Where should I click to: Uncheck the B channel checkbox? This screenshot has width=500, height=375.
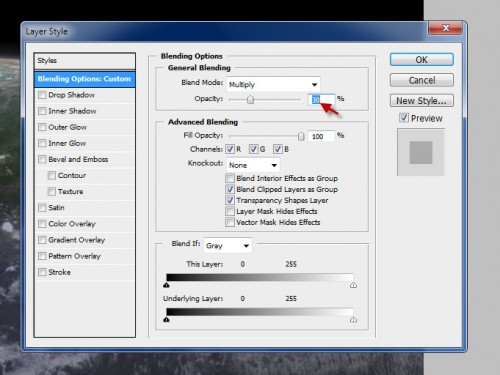278,149
